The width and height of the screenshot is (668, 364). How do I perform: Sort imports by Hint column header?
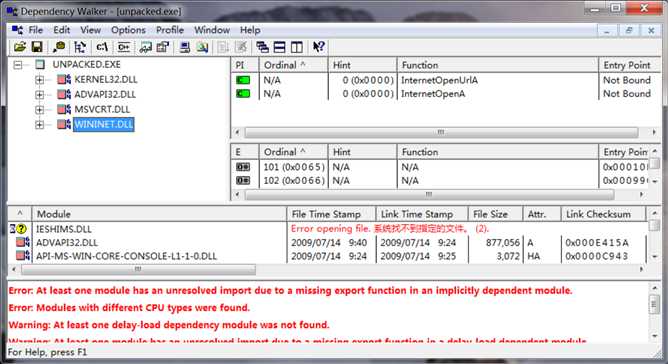[363, 65]
